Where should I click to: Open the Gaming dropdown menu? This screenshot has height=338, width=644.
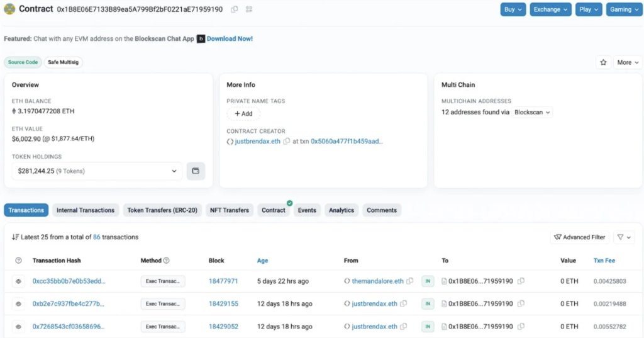(624, 9)
